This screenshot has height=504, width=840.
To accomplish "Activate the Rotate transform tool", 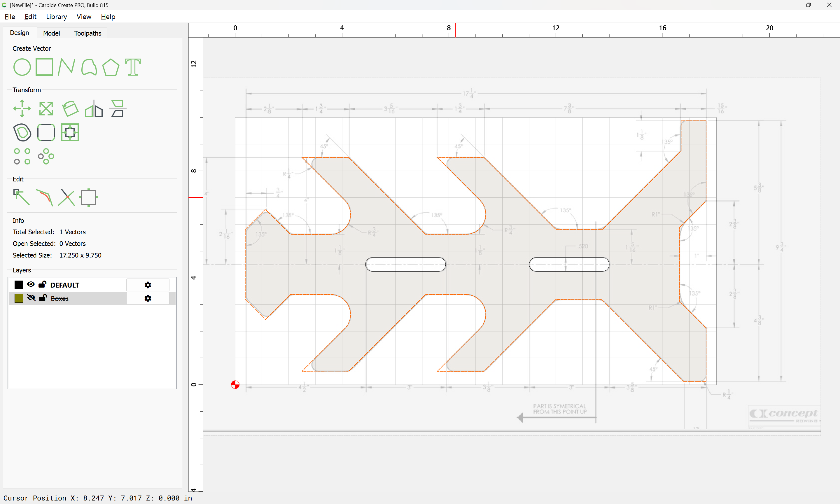I will (70, 109).
